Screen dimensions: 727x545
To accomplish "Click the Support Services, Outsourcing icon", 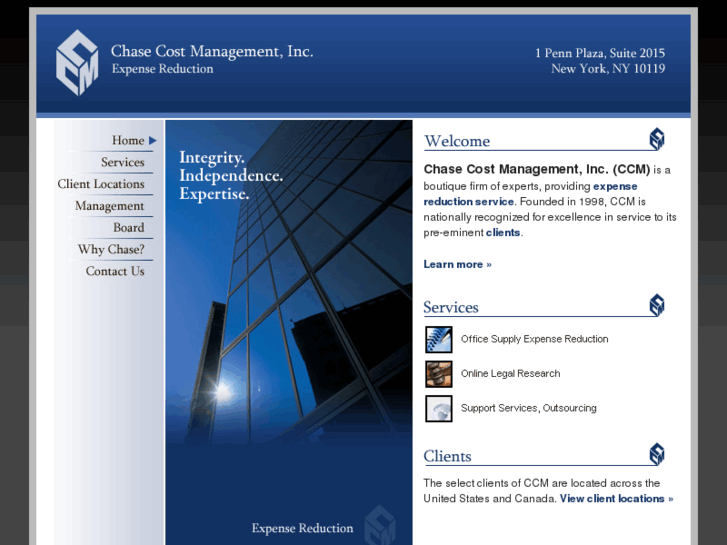I will tap(439, 408).
